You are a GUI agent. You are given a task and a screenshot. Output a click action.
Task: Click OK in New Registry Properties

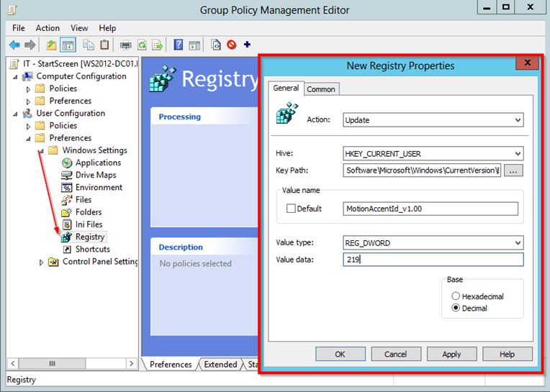click(x=341, y=354)
